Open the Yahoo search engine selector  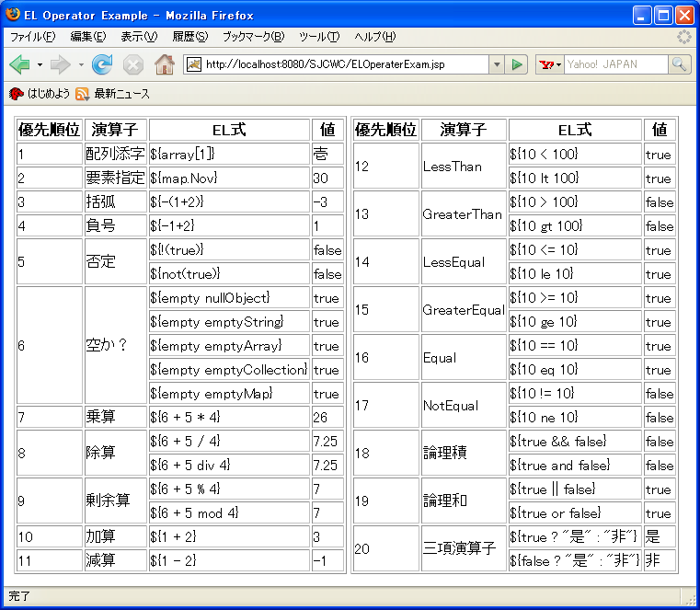pos(550,64)
